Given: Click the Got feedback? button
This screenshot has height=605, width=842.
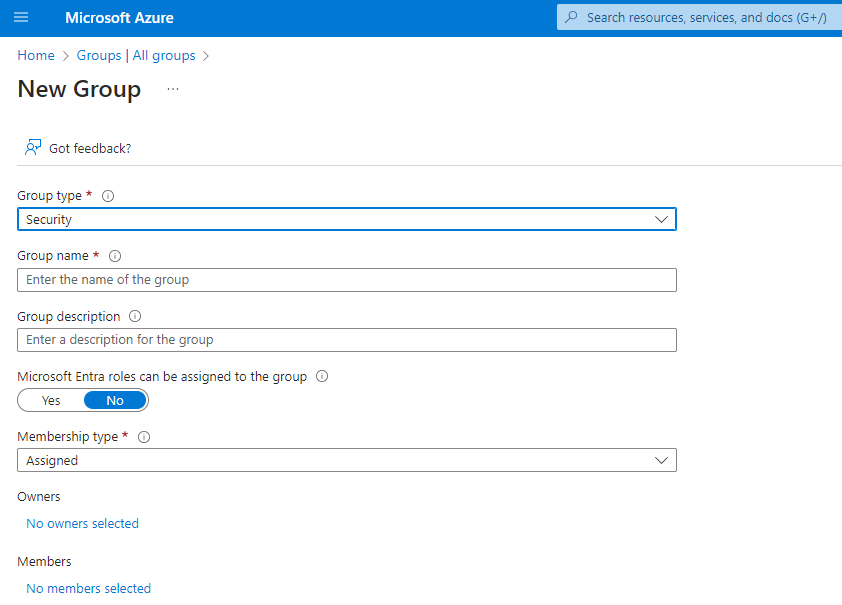Looking at the screenshot, I should (90, 148).
